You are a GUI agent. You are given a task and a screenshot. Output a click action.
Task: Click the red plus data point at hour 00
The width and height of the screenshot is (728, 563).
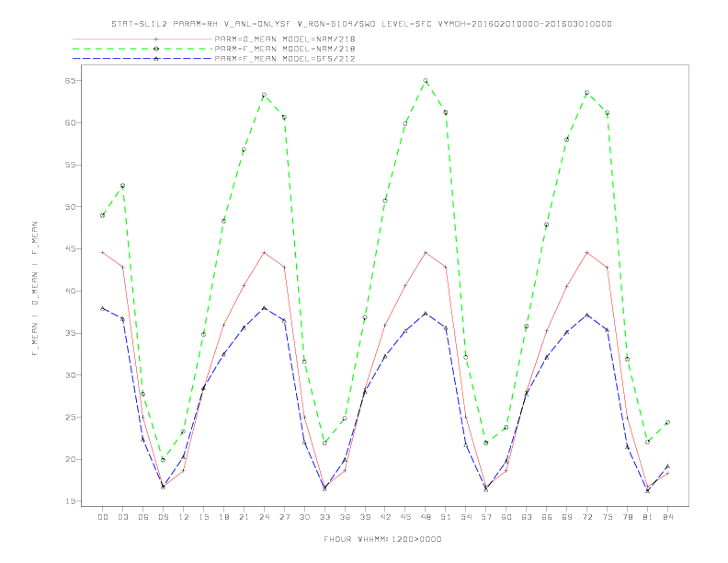103,253
